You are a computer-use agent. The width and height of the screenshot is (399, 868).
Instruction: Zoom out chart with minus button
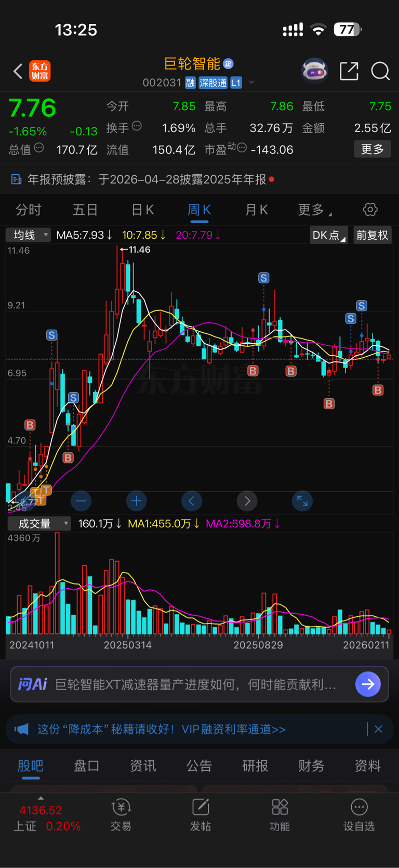(x=81, y=501)
